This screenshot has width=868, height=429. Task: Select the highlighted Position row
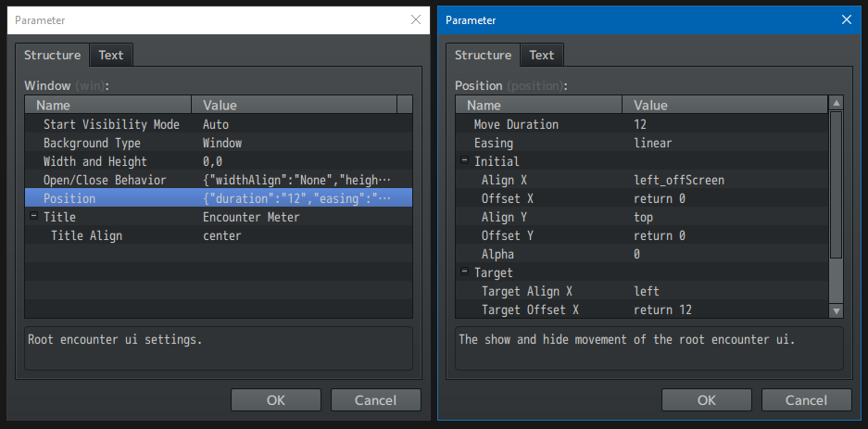point(219,198)
